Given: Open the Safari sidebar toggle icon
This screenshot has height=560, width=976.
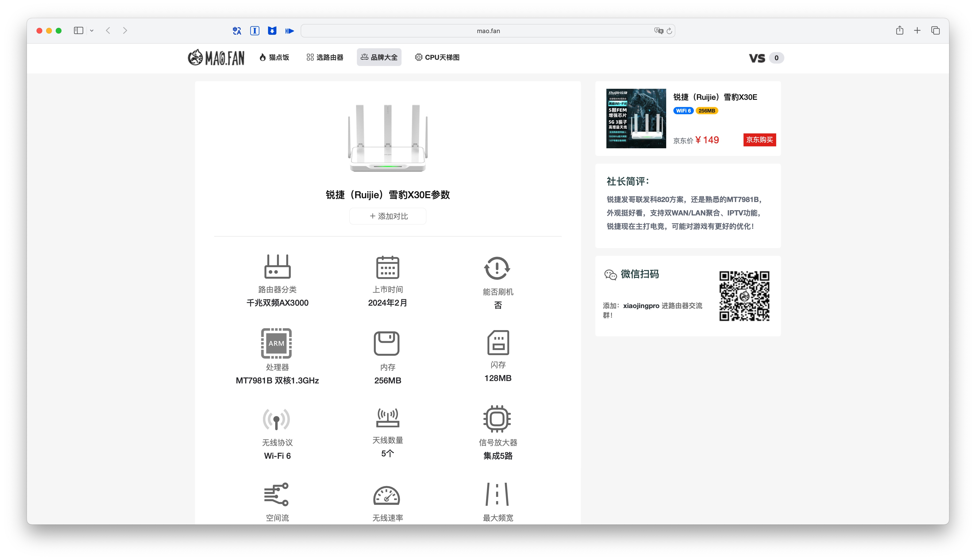Looking at the screenshot, I should pyautogui.click(x=79, y=30).
